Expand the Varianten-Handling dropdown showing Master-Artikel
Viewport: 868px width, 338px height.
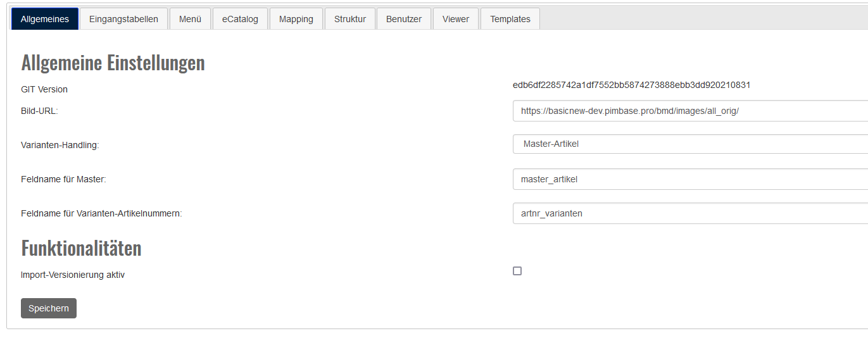pyautogui.click(x=690, y=144)
